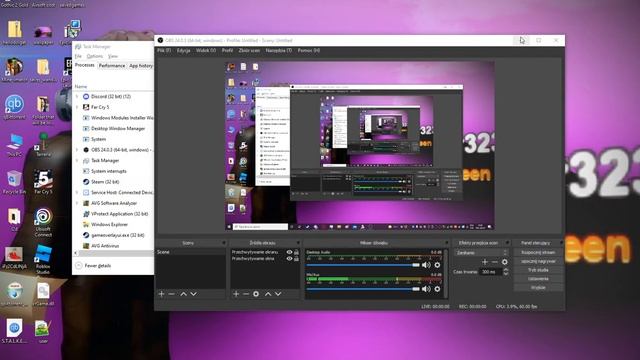
Task: Adjust Mic/Aux volume slider
Action: 363,289
